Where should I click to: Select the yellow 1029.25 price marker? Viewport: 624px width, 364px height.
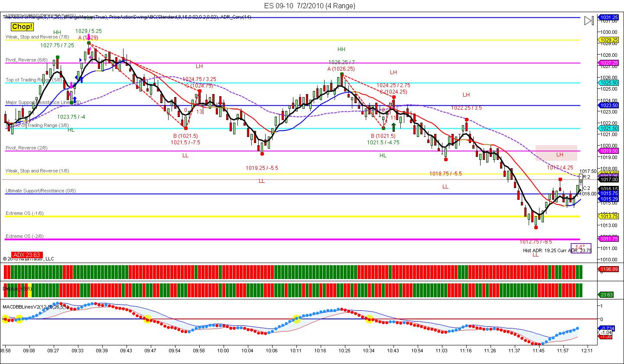(x=609, y=40)
